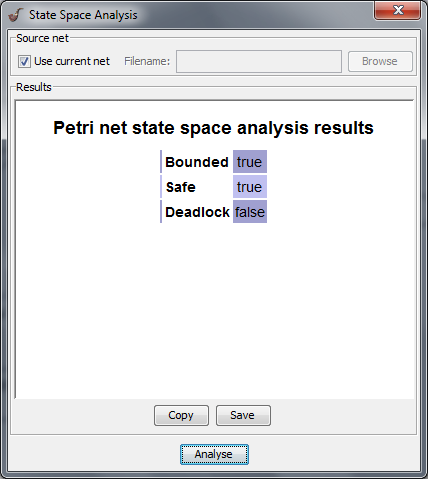The image size is (428, 479).
Task: Click blank area of the results pane
Action: coord(214,310)
